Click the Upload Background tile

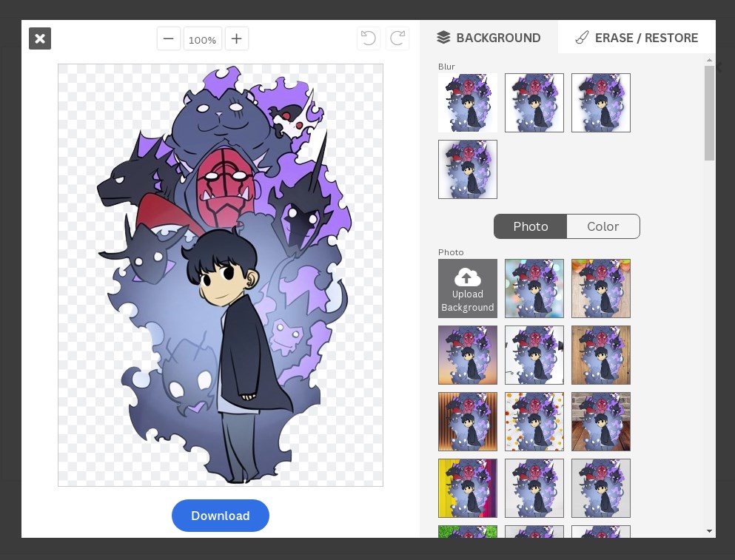point(467,289)
